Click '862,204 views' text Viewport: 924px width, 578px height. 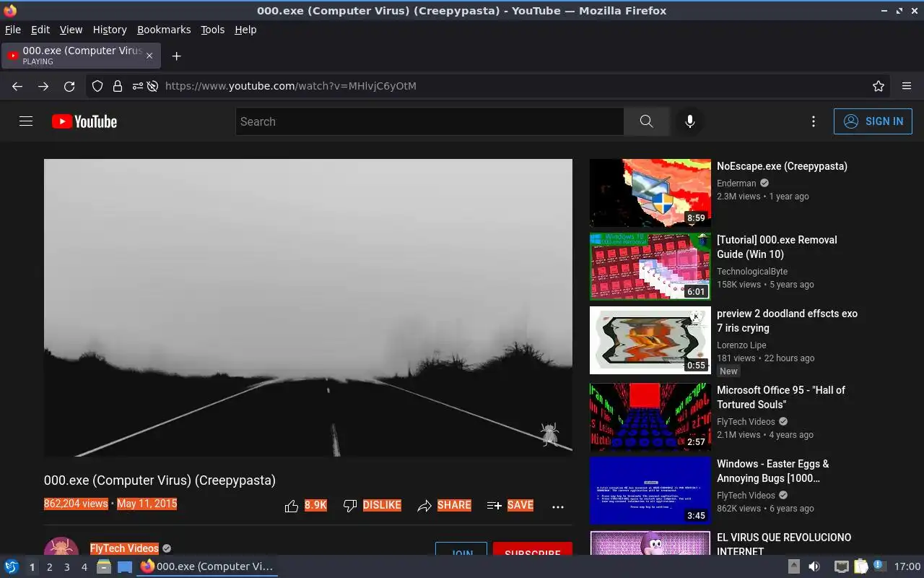click(76, 504)
